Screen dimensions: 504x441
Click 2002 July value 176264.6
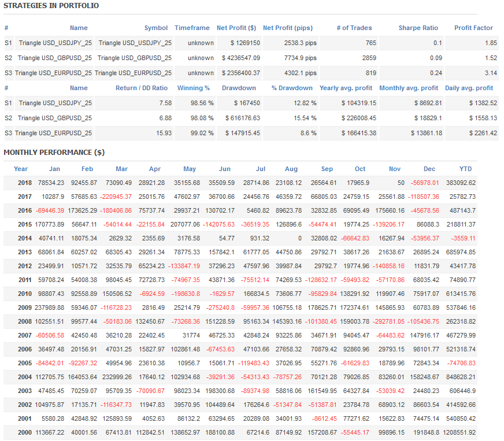256,405
